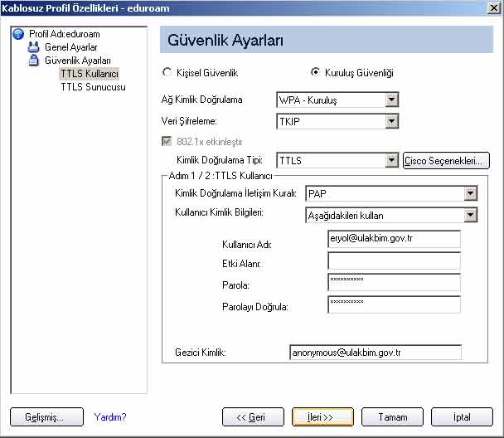Cancel with the İptal button
This screenshot has height=438, width=504.
462,416
